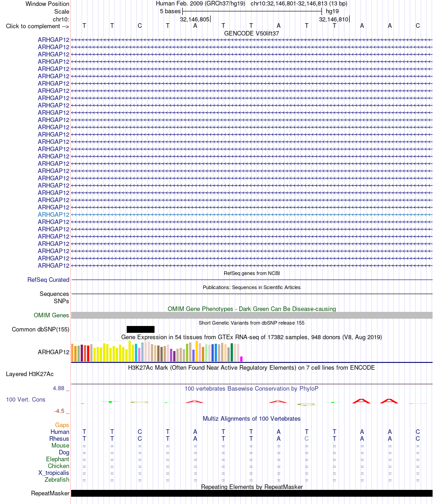Screen dimensions: 433x504
Task: Open the GTEx Gene Expression track title
Action: pos(252,337)
